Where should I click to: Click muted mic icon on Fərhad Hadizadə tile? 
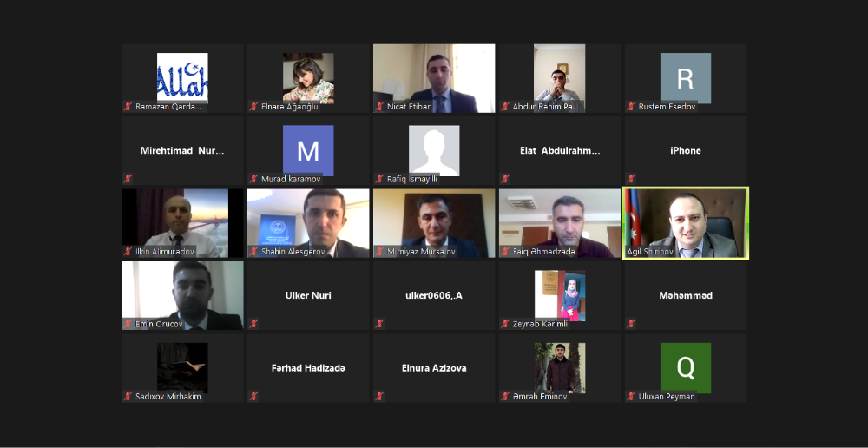click(x=254, y=397)
